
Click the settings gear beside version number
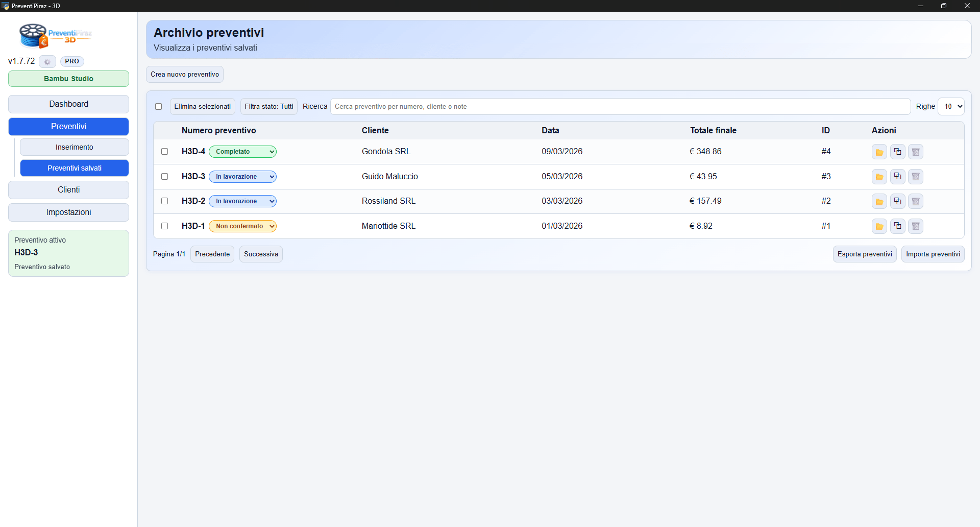(x=47, y=62)
